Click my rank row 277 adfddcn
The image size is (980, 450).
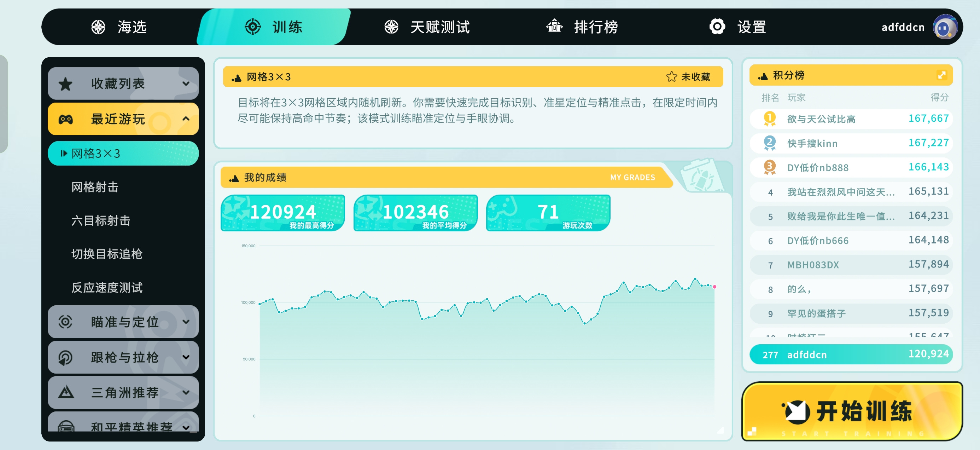[851, 354]
